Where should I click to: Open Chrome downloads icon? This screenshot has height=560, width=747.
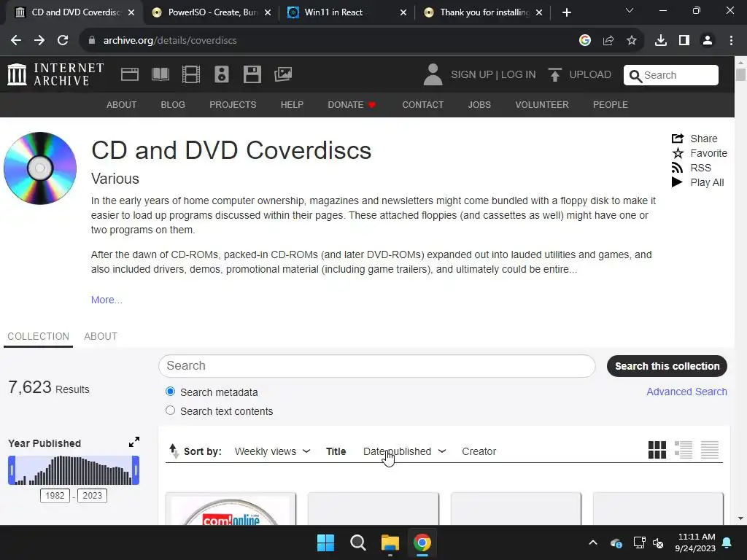tap(661, 41)
